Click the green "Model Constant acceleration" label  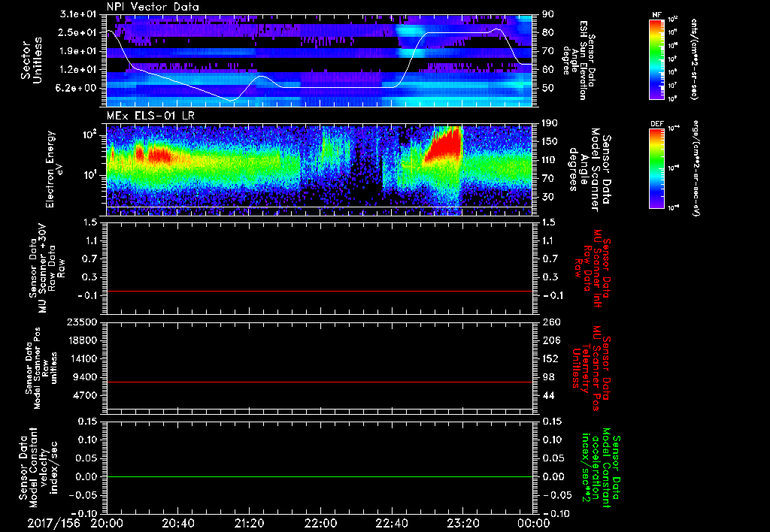click(x=601, y=468)
